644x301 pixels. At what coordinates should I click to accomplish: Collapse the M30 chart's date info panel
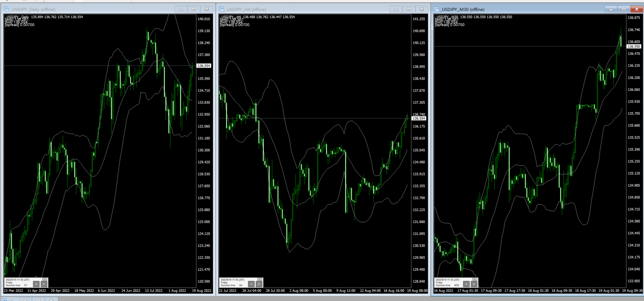[x=475, y=279]
